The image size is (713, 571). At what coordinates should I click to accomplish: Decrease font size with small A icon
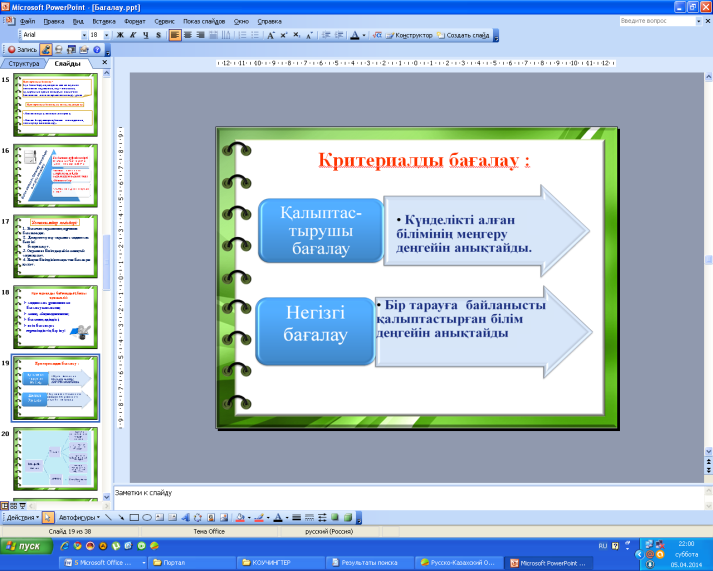[309, 35]
